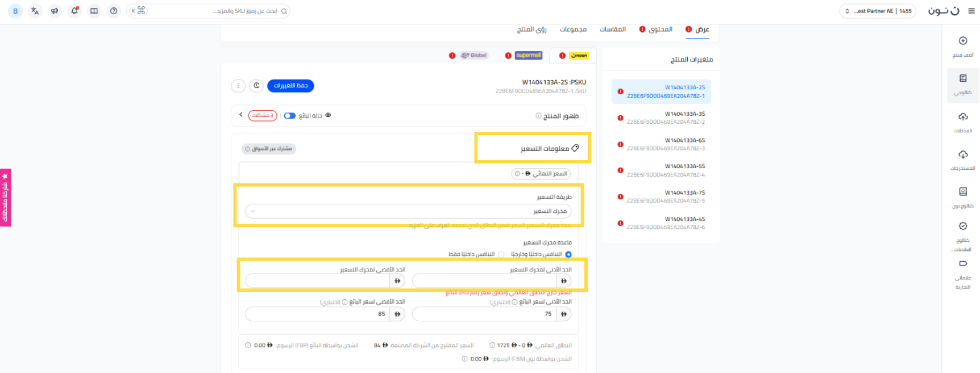Click the add product plus icon in sidebar
The height and width of the screenshot is (373, 980).
click(962, 41)
